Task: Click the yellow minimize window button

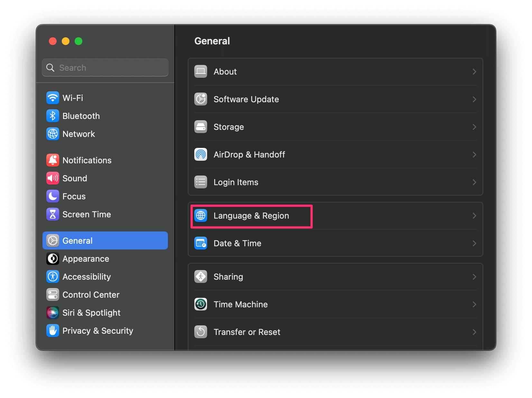Action: click(x=66, y=41)
